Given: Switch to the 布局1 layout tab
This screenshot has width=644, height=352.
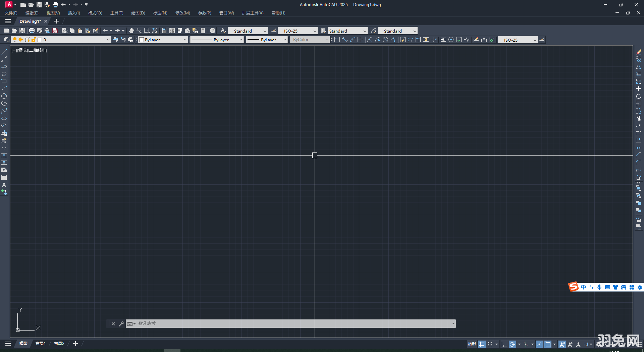Looking at the screenshot, I should 40,344.
